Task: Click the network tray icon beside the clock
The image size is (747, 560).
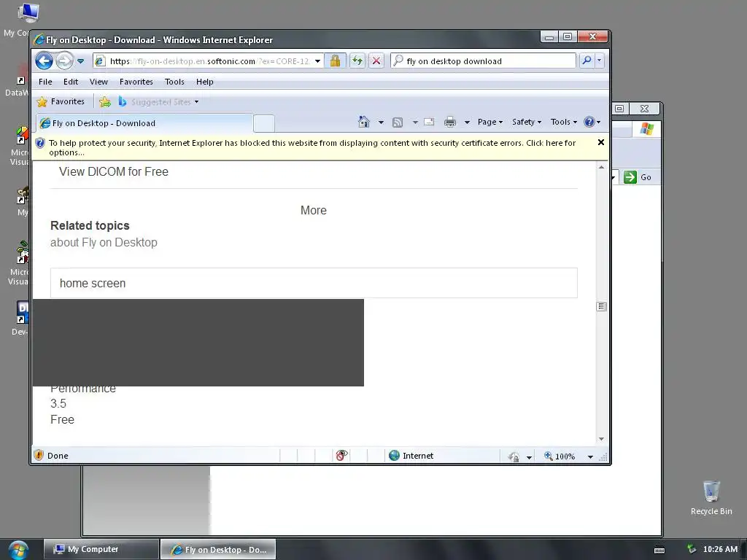Action: coord(692,549)
